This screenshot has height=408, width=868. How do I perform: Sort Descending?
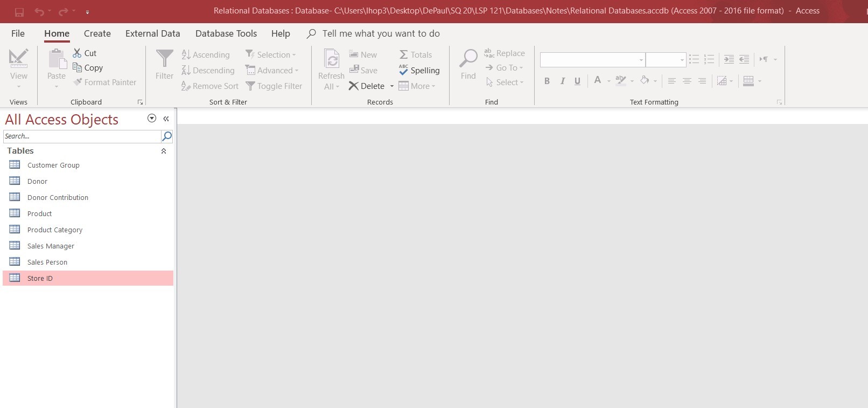[x=208, y=70]
